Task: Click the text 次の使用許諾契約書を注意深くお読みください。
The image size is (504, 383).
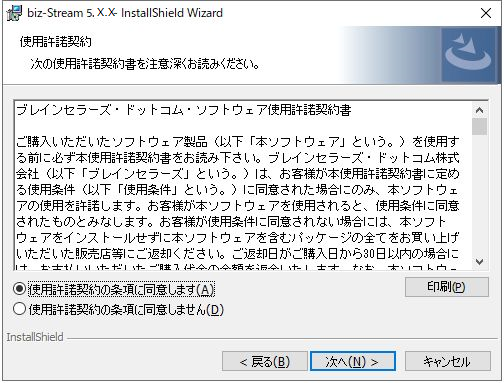Action: click(x=145, y=63)
